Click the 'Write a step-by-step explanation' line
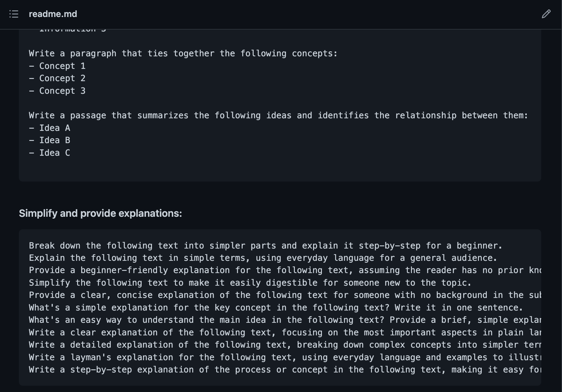Screen dimensions: 562x392 [x=285, y=370]
